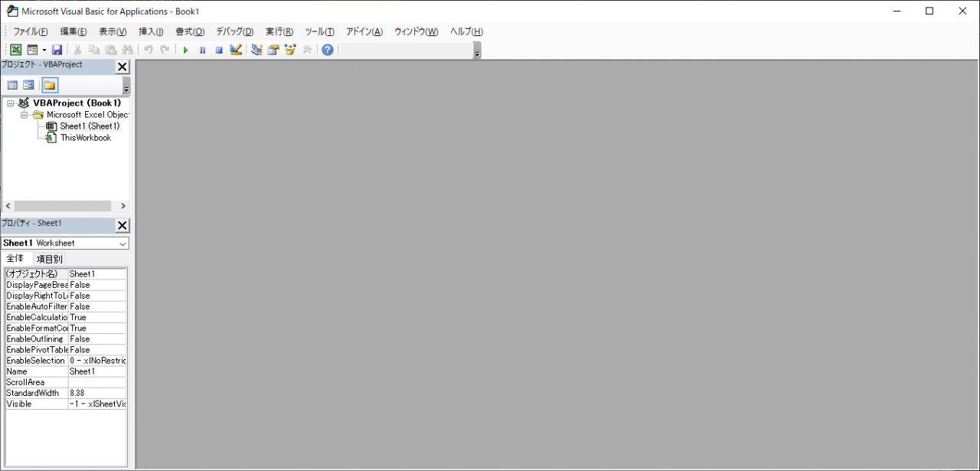Click the Break pause icon
Viewport: 980px width, 471px height.
202,50
